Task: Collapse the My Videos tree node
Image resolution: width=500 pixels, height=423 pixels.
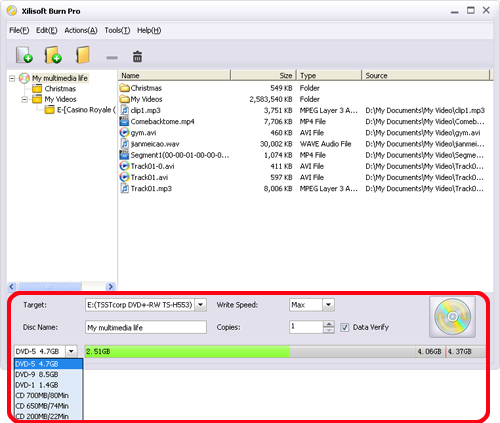Action: point(25,99)
